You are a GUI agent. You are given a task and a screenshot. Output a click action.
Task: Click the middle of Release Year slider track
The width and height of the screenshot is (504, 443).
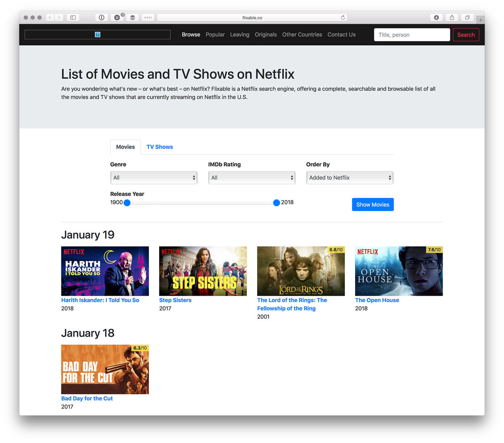point(202,203)
